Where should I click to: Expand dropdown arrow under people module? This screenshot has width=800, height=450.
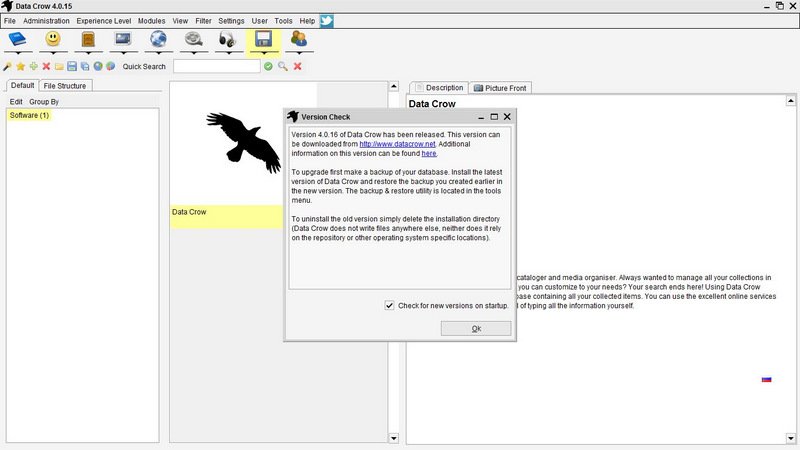point(298,52)
